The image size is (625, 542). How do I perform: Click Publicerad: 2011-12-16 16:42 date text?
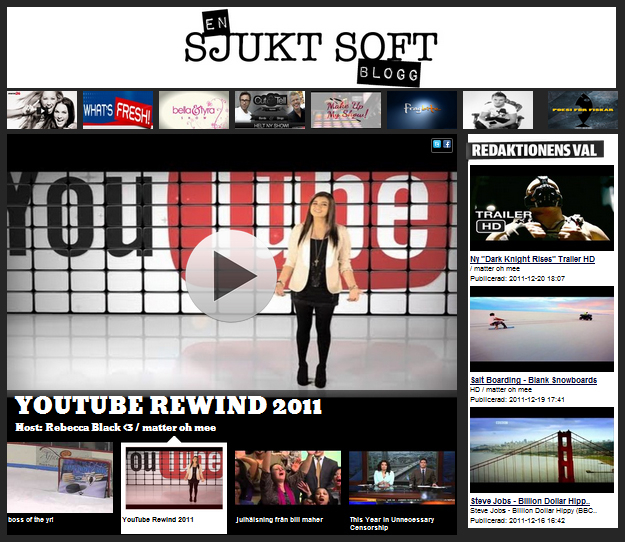coord(517,520)
